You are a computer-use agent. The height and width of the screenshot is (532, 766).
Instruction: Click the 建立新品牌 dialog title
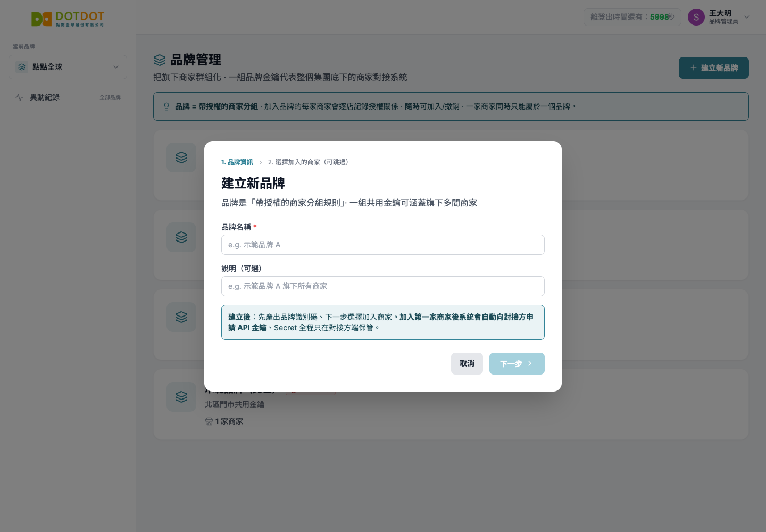tap(253, 184)
